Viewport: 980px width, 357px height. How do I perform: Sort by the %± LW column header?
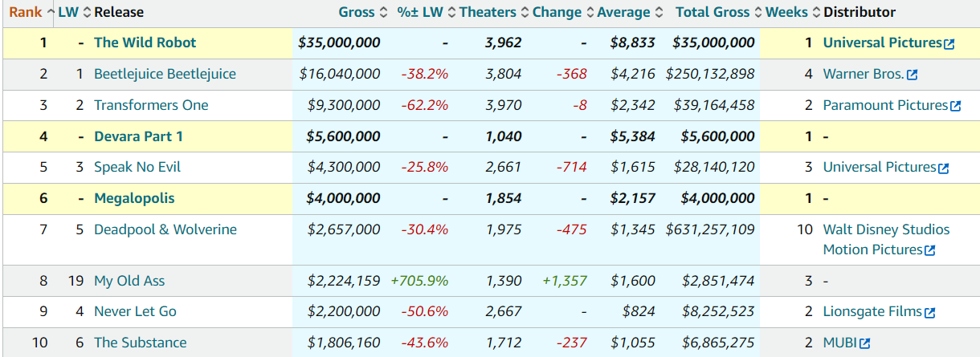[x=420, y=12]
